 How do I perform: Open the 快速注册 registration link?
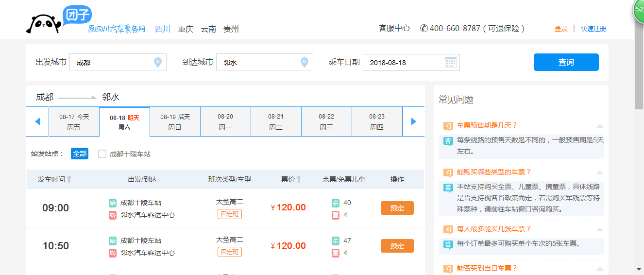pyautogui.click(x=593, y=29)
